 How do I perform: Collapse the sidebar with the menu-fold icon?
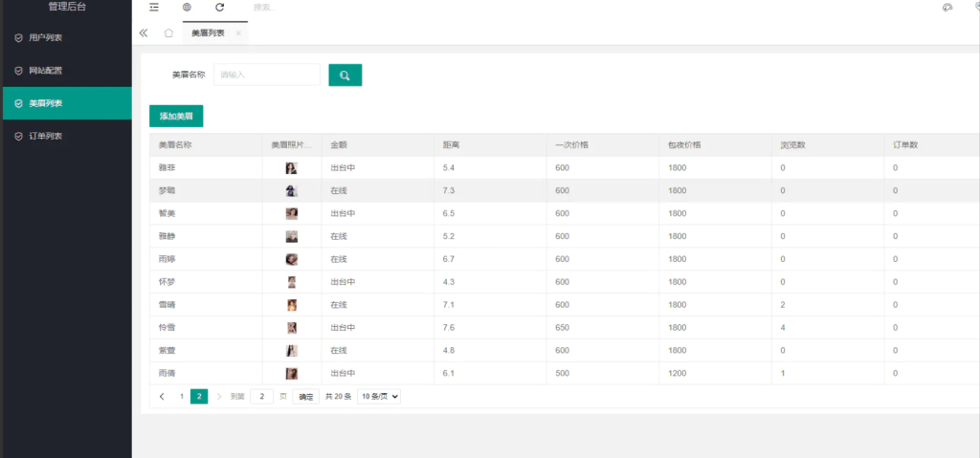click(154, 8)
